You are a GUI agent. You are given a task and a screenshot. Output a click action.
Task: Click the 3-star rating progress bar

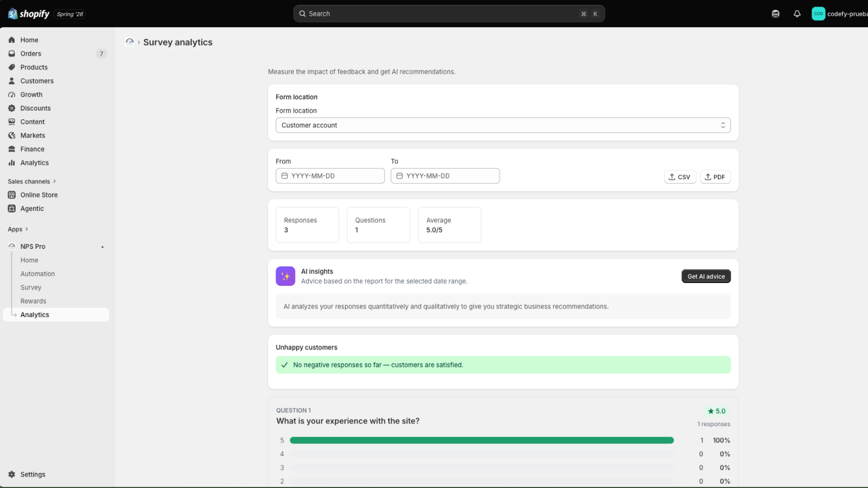(482, 467)
